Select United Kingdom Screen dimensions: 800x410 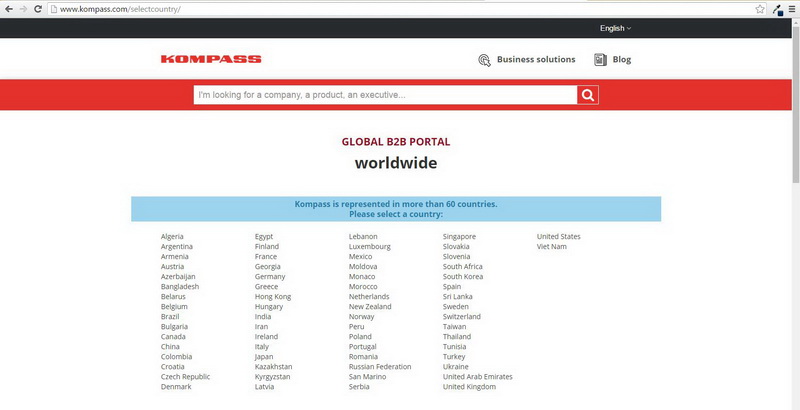pyautogui.click(x=469, y=387)
